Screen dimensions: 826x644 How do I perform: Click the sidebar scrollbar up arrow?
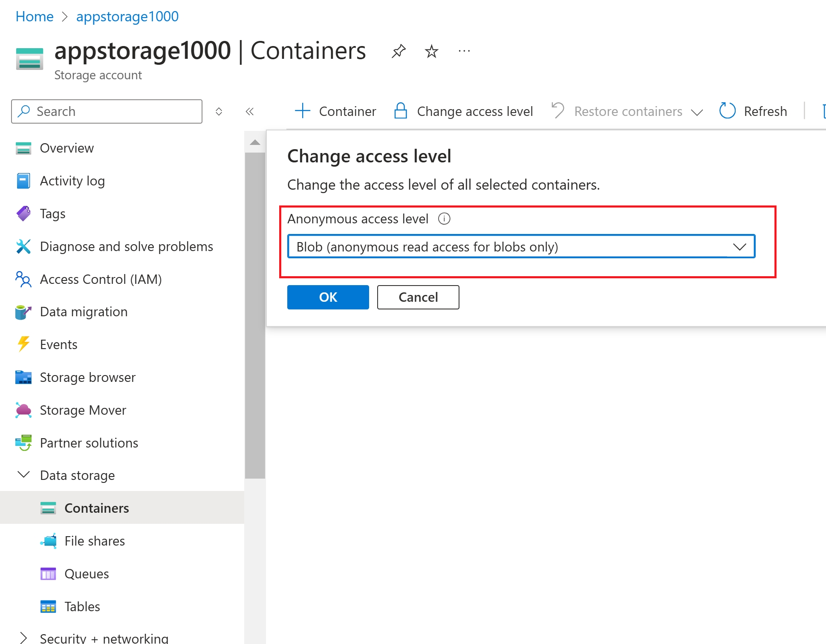pos(255,142)
